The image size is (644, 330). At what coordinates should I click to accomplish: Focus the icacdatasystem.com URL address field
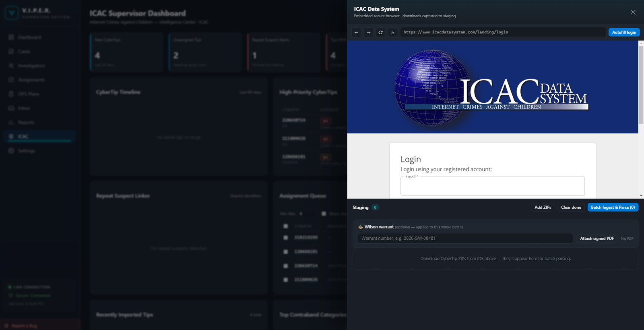pos(503,32)
